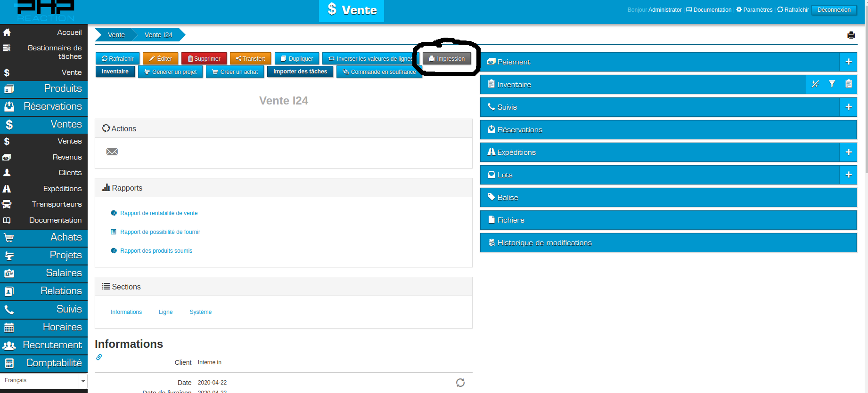Open Clients in the sidebar menu
The width and height of the screenshot is (868, 393).
pos(70,173)
